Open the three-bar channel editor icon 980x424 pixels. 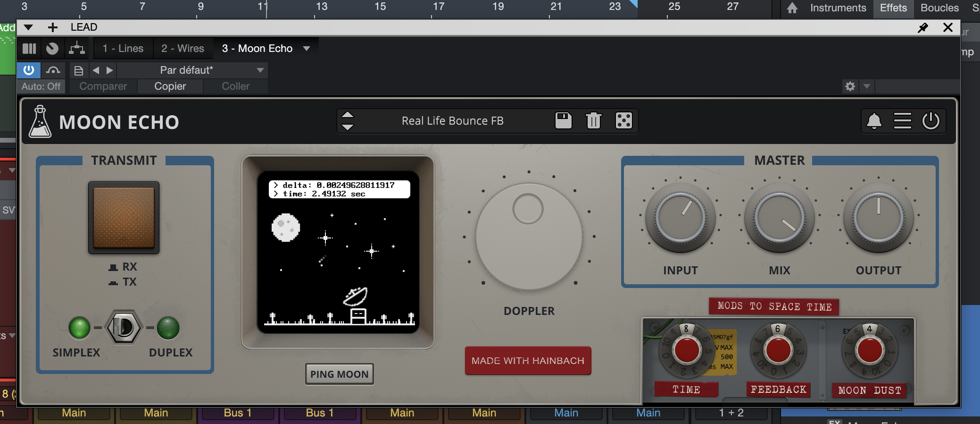29,48
